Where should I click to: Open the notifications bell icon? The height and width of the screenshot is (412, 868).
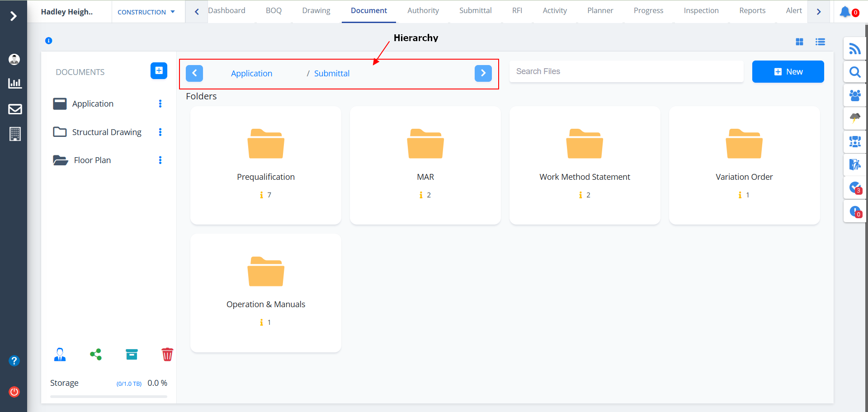(845, 12)
